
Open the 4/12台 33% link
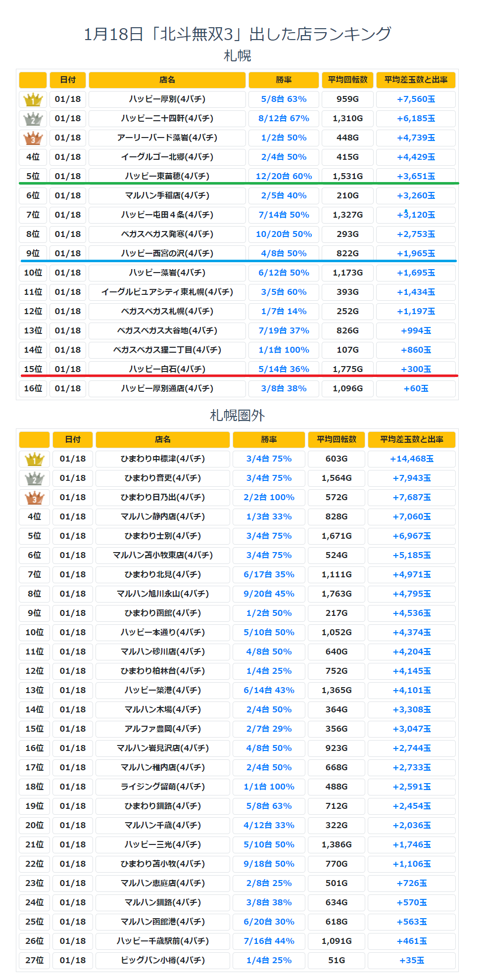tap(269, 825)
